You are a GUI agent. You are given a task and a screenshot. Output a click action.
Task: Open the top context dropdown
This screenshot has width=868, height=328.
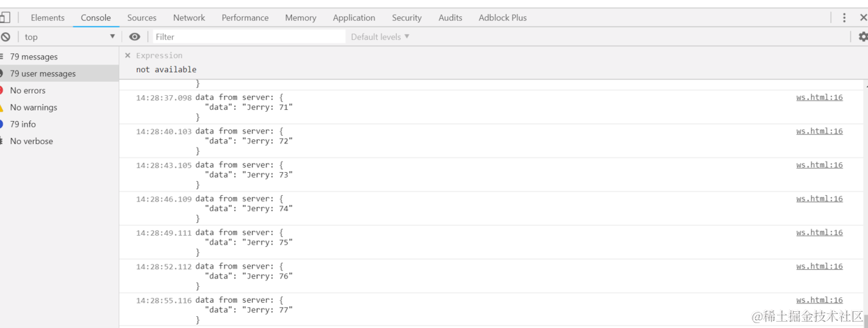pos(69,37)
